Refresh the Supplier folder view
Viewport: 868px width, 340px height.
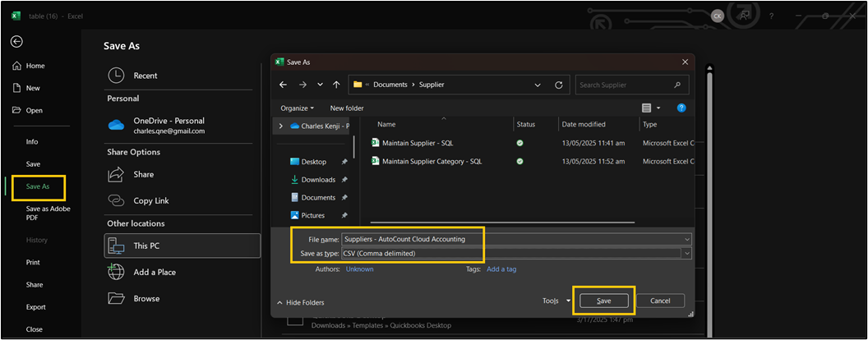pos(559,85)
